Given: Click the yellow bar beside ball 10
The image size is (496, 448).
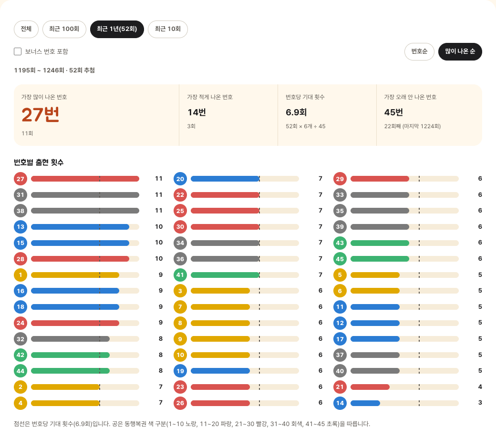Looking at the screenshot, I should click(x=220, y=355).
